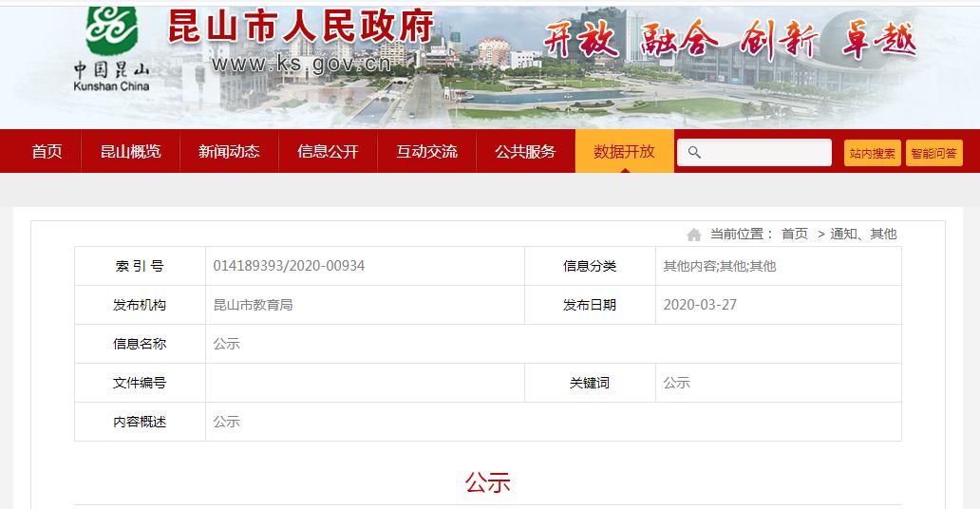Image resolution: width=980 pixels, height=509 pixels.
Task: Click the magnifier icon in search box
Action: click(x=694, y=152)
